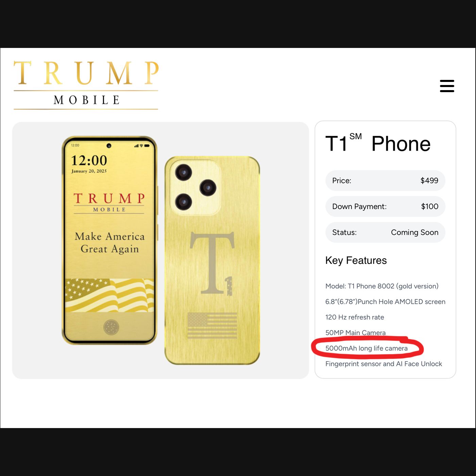The width and height of the screenshot is (476, 476).
Task: Click the front-facing gold phone image
Action: pos(109,240)
